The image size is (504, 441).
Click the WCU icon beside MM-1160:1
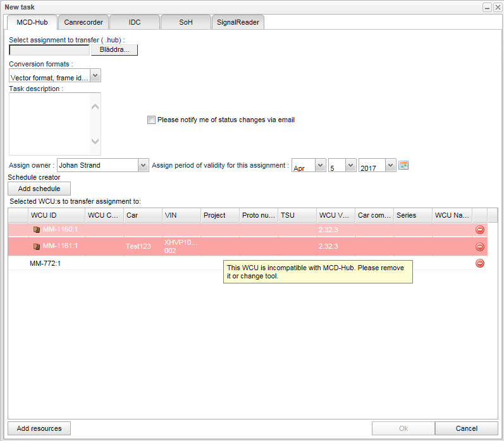[37, 230]
